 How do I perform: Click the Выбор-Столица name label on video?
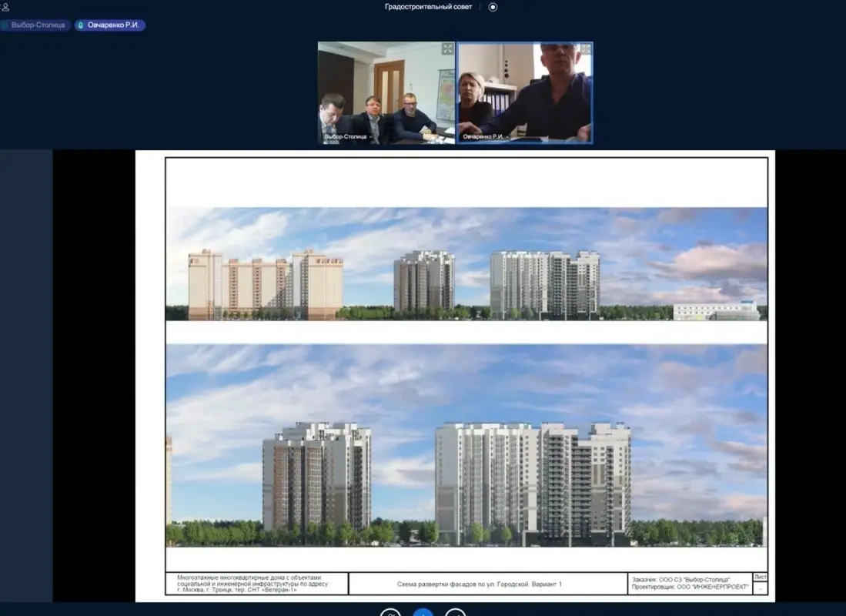346,136
